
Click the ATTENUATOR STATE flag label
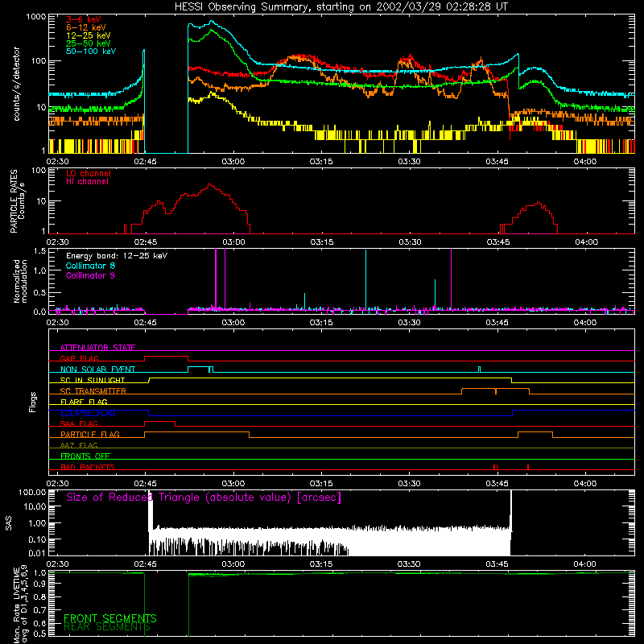pos(97,348)
